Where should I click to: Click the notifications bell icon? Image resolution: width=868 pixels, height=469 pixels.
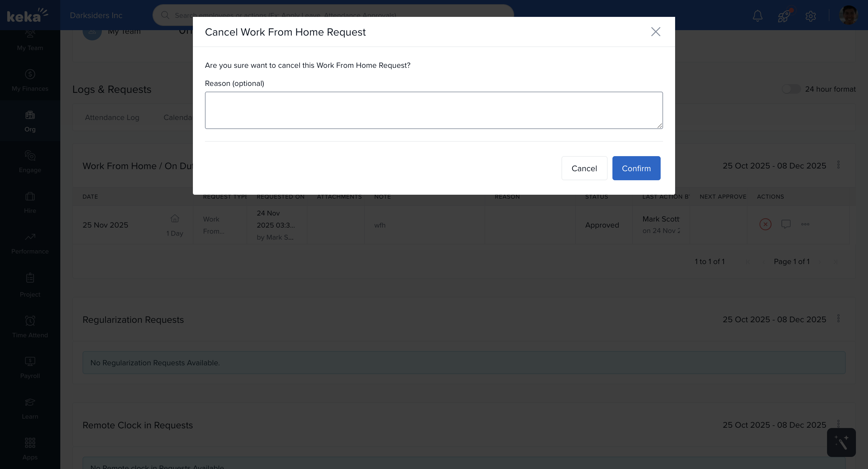[757, 15]
